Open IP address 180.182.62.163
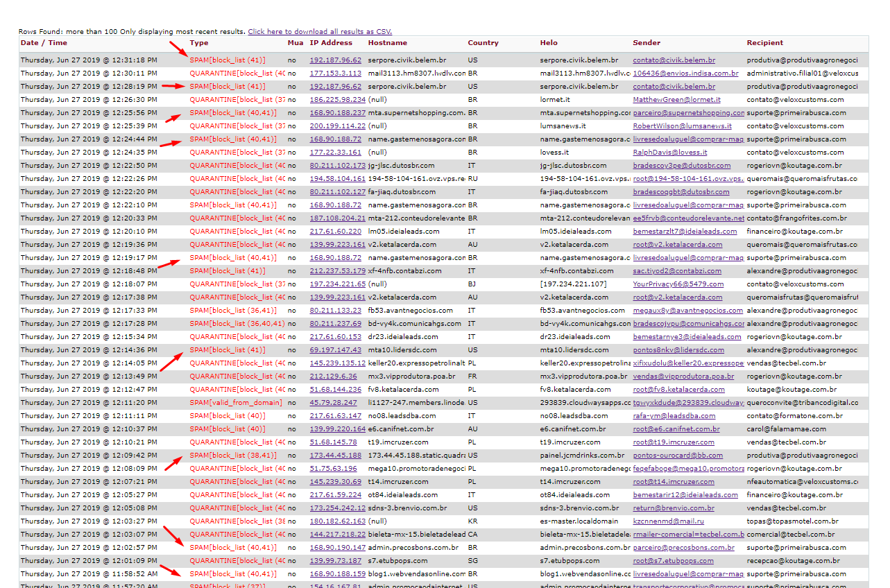This screenshot has height=588, width=890. (x=337, y=521)
